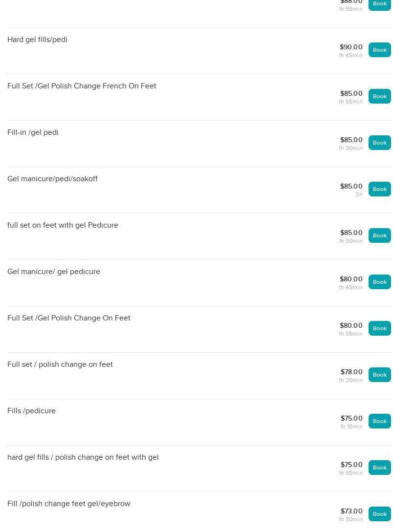Select the Fill-in /gel pedi title
This screenshot has width=393, height=532.
pyautogui.click(x=33, y=132)
